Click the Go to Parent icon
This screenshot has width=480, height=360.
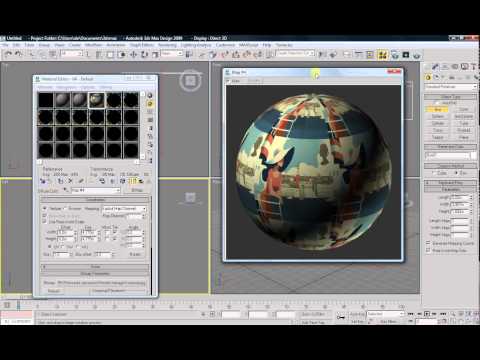pyautogui.click(x=141, y=181)
